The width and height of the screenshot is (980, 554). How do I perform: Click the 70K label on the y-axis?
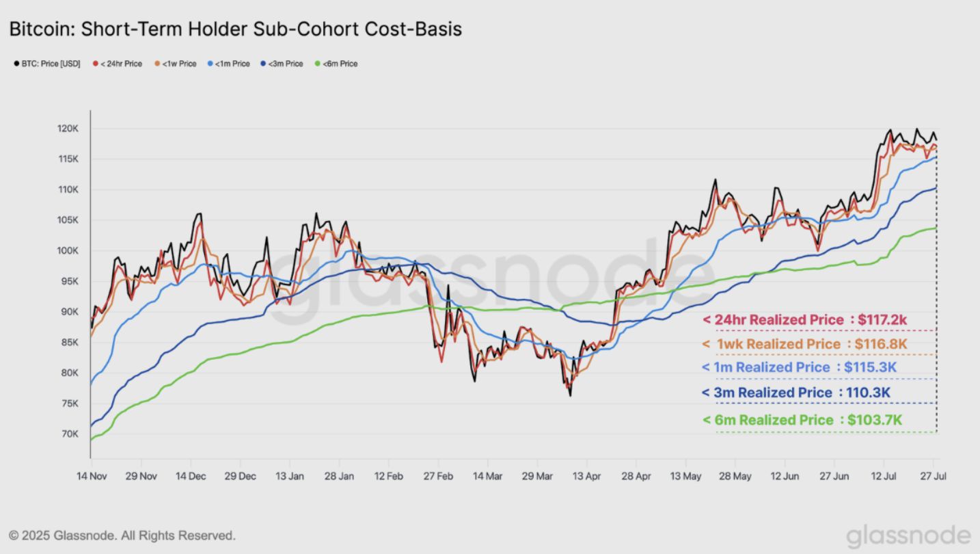(x=70, y=434)
